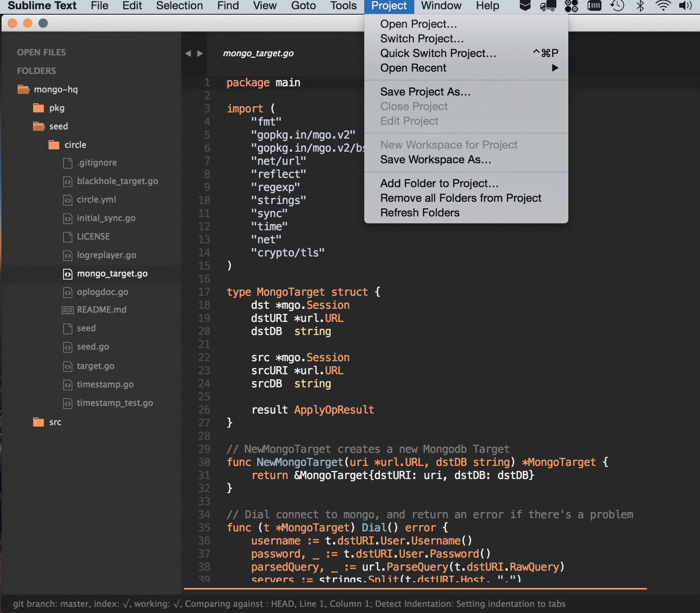Click the mongo-hq folder icon
Screen dimensions: 700x613
[x=23, y=89]
